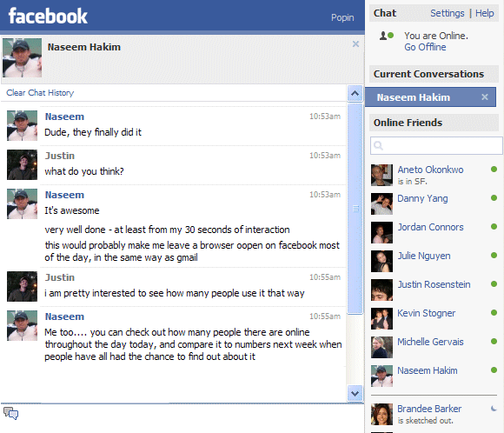Click sender name Naseem on 'Me too' message
504x433 pixels.
coord(64,316)
